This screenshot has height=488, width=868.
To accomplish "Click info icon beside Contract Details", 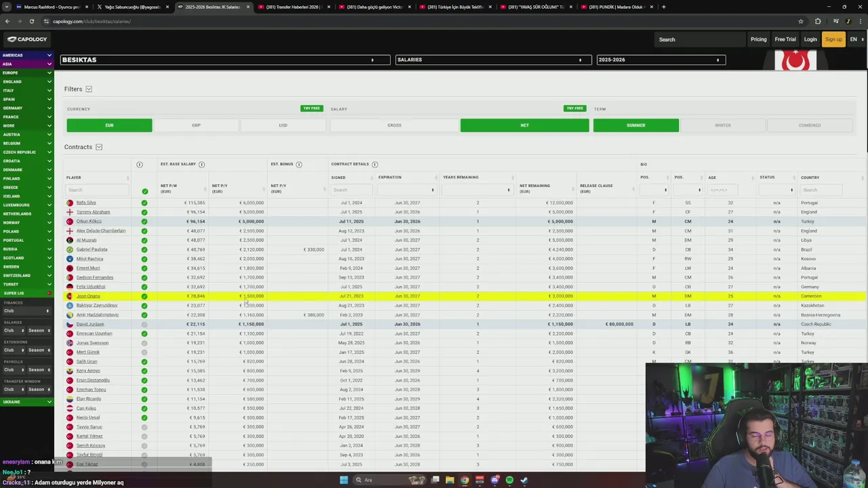I will (x=375, y=165).
